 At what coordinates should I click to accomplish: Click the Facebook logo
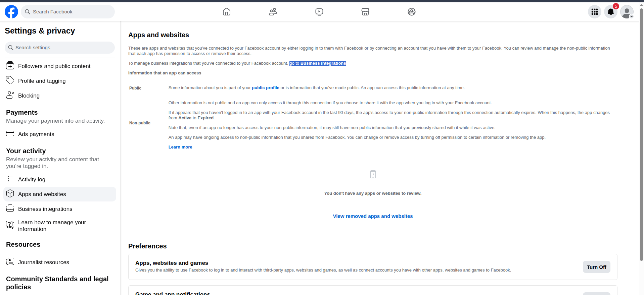11,12
